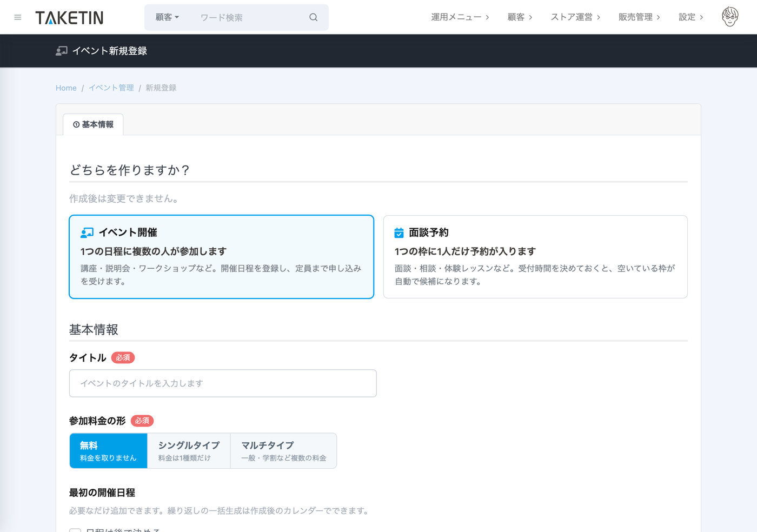Click the どちらを作りますか？ heading
The height and width of the screenshot is (532, 757).
(130, 170)
